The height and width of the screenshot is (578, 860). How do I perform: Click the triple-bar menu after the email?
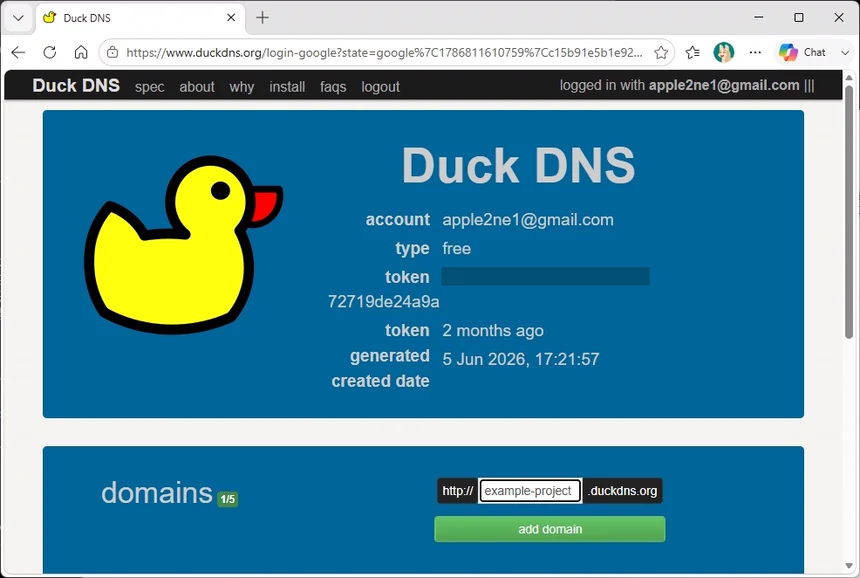pyautogui.click(x=809, y=86)
